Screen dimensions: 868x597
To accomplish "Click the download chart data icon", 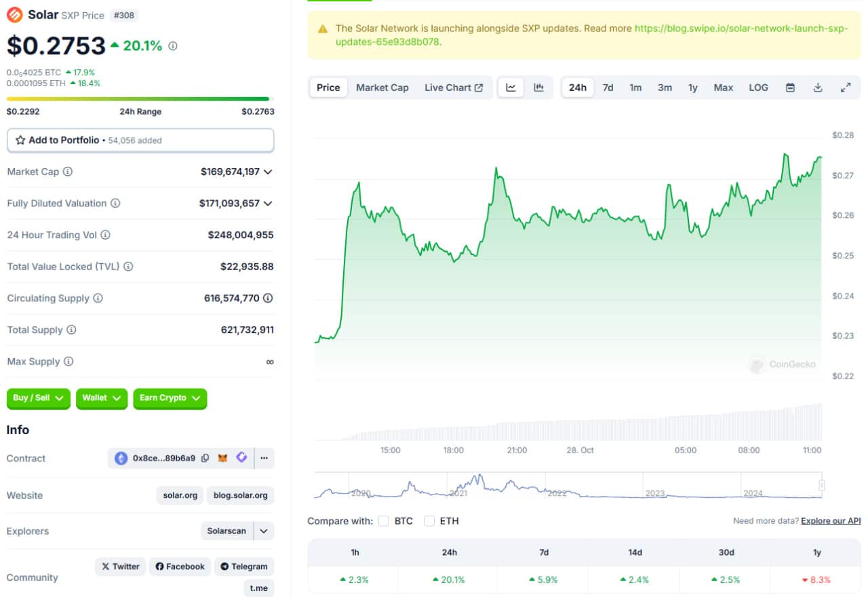I will [818, 88].
